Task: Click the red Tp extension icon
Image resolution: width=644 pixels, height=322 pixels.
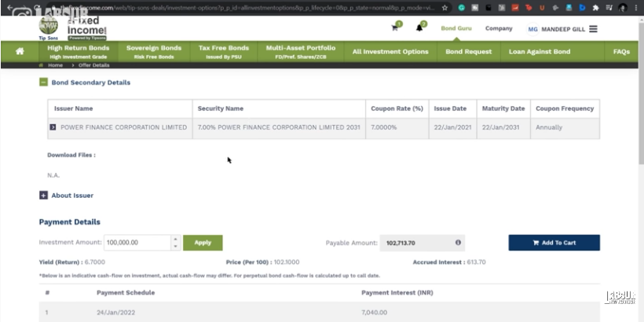Action: pyautogui.click(x=529, y=7)
